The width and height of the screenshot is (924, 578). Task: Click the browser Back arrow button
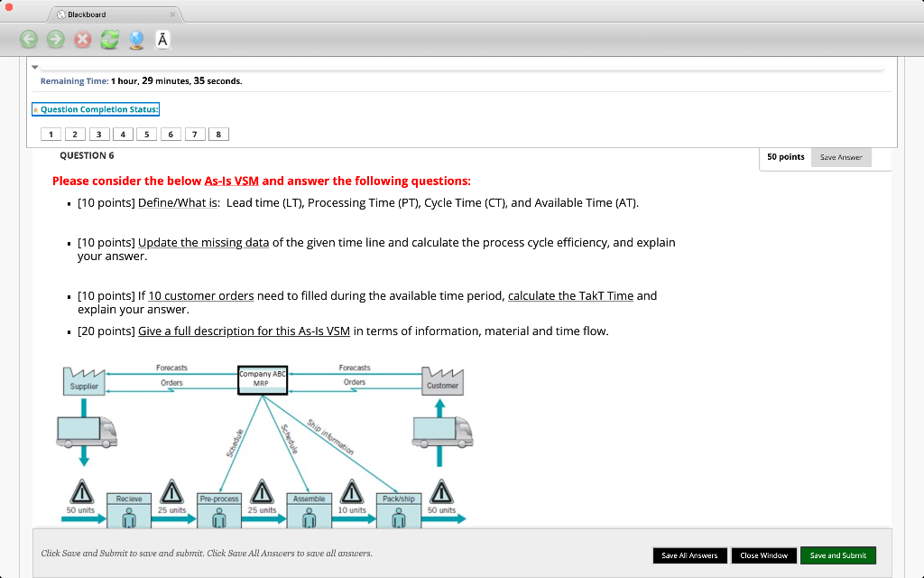pos(28,40)
